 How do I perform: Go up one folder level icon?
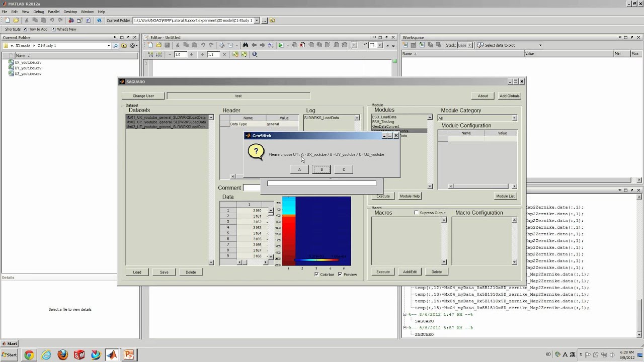(x=272, y=21)
